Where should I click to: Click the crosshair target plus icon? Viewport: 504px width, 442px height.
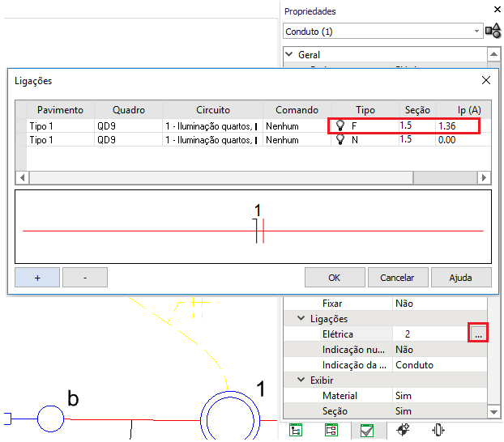pos(402,431)
